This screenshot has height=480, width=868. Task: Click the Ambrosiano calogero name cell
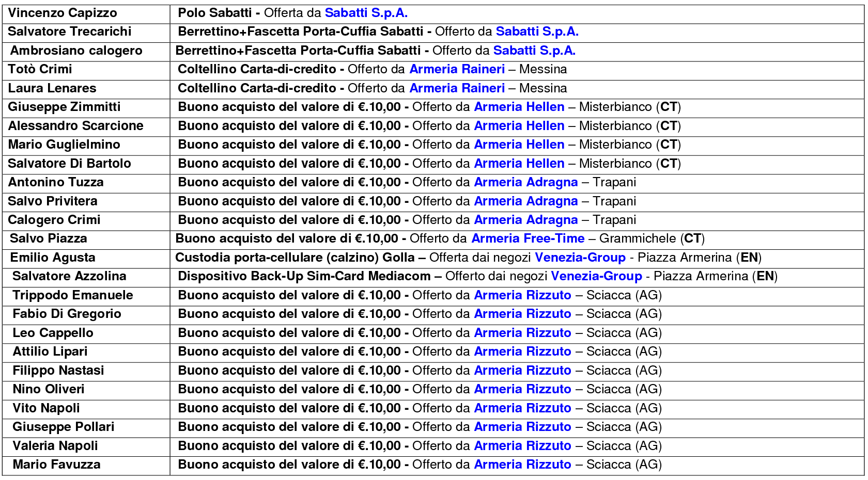pos(76,51)
